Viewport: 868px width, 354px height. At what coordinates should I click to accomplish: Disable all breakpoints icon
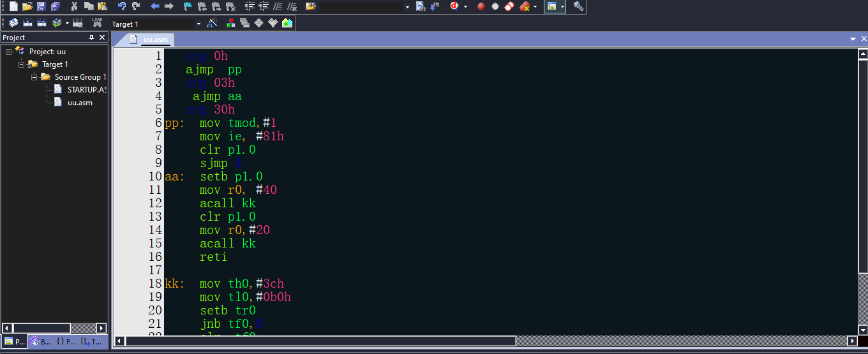click(x=509, y=6)
